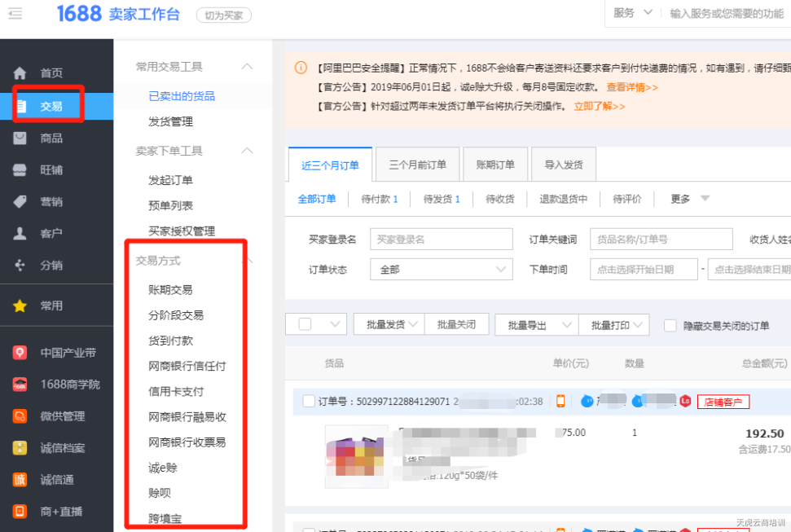791x532 pixels.
Task: Open the 营销 tag icon
Action: point(20,202)
